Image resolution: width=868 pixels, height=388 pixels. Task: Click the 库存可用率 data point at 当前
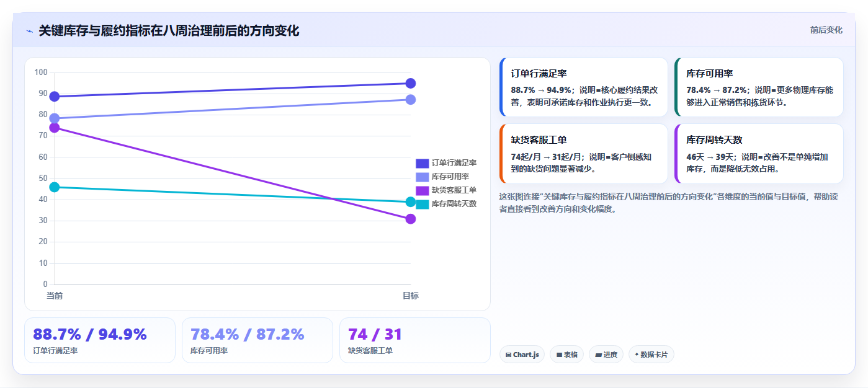pos(55,118)
